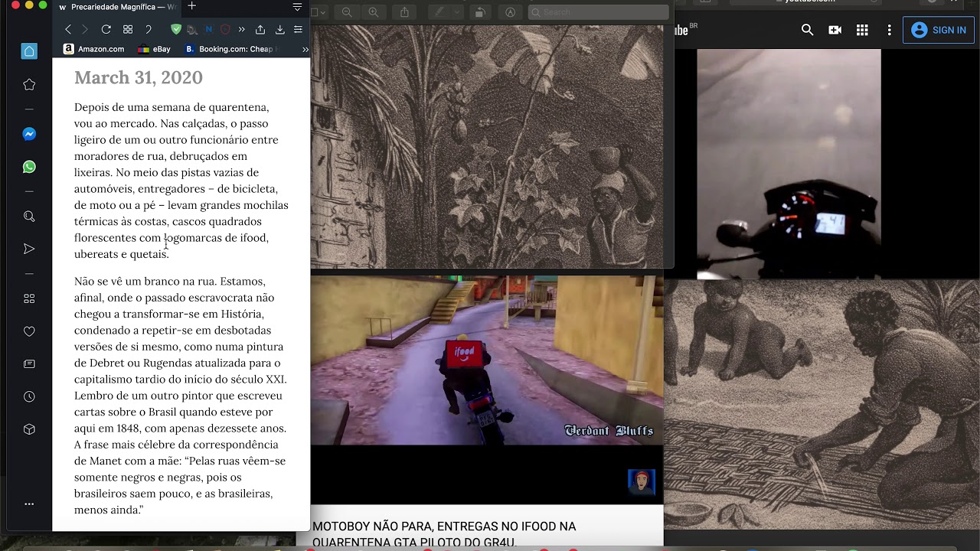Open highlight pen dropdown arrow in Preview
Screen dimensions: 980x551
[x=456, y=12]
